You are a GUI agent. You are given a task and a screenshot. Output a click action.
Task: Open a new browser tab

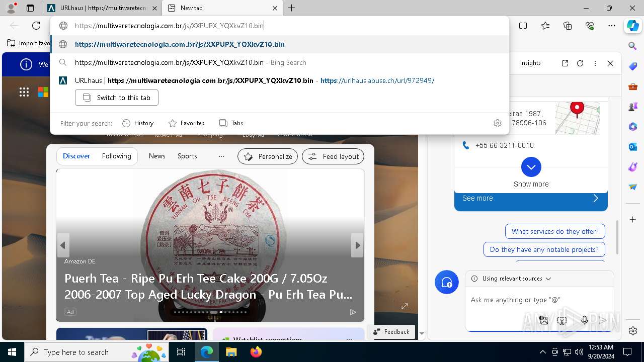click(292, 8)
